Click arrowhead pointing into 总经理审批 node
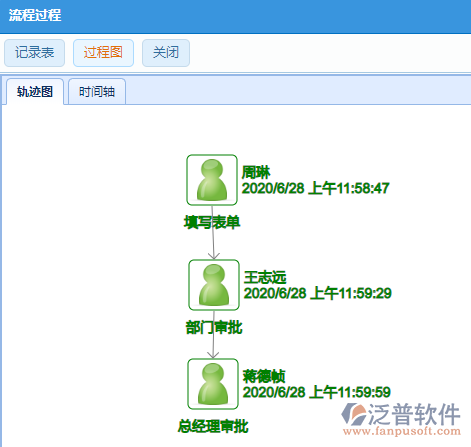Screen dimensions: 471x447 (213, 354)
